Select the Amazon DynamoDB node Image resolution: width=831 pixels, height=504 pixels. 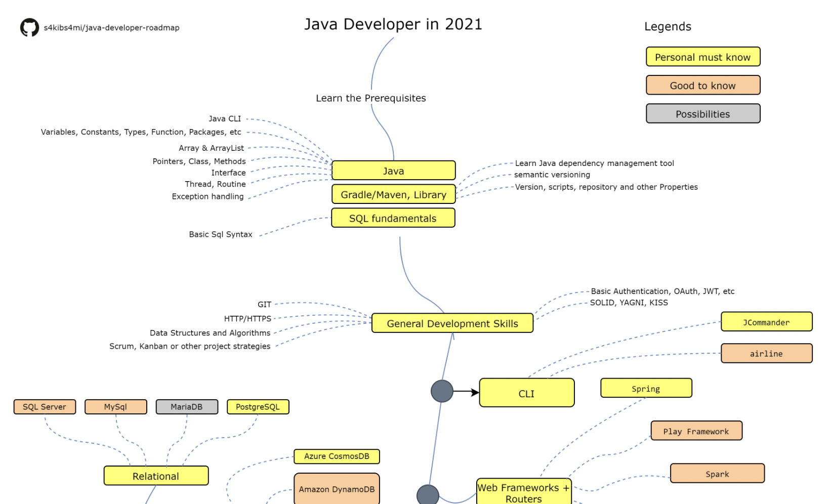click(337, 489)
